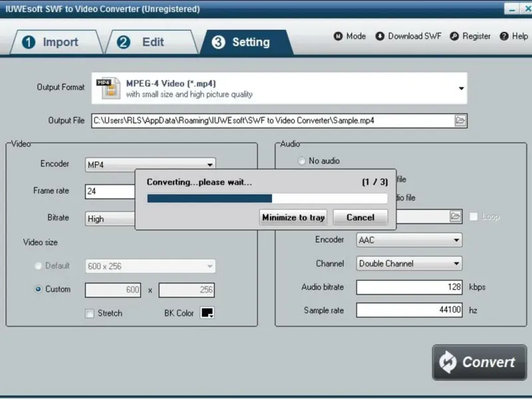The width and height of the screenshot is (532, 399).
Task: Click the Convert arrows icon
Action: pyautogui.click(x=448, y=362)
